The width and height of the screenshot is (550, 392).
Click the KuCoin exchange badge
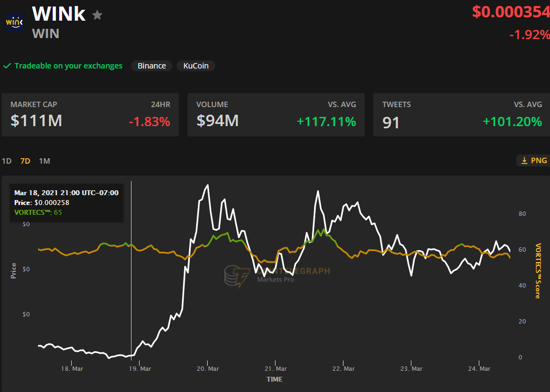196,66
